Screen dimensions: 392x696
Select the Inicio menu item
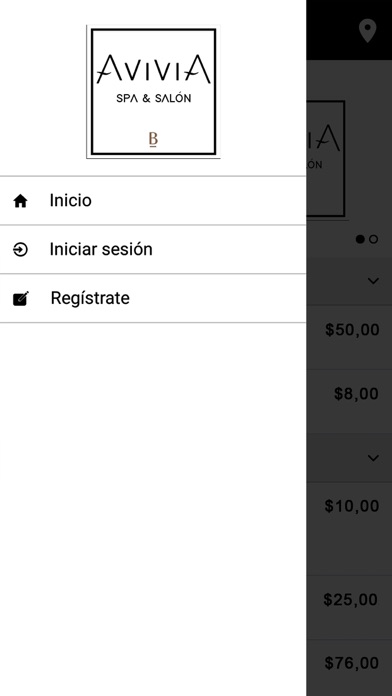point(153,201)
